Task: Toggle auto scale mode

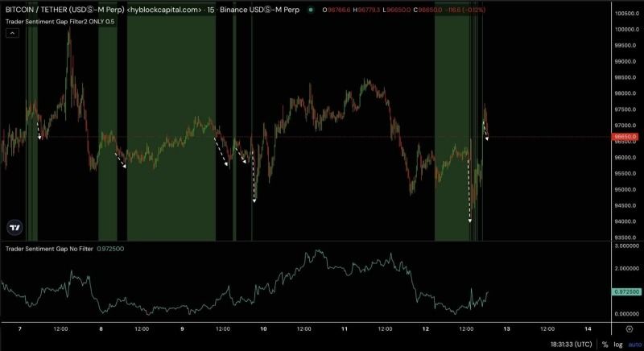Action: [x=634, y=345]
